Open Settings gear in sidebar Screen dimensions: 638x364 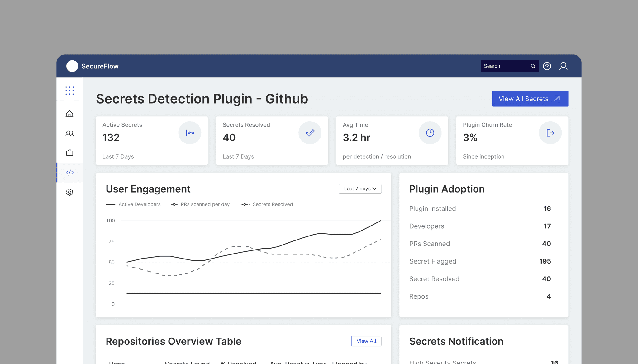[x=69, y=192]
